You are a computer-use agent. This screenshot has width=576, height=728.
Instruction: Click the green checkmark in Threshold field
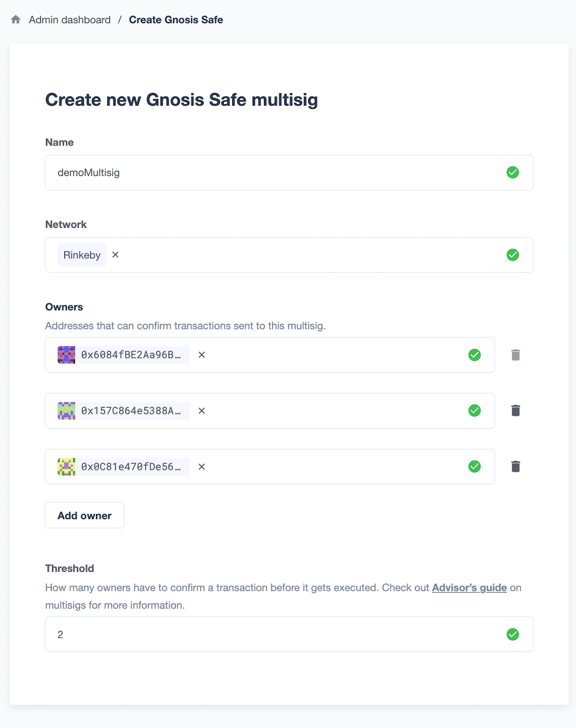click(513, 634)
